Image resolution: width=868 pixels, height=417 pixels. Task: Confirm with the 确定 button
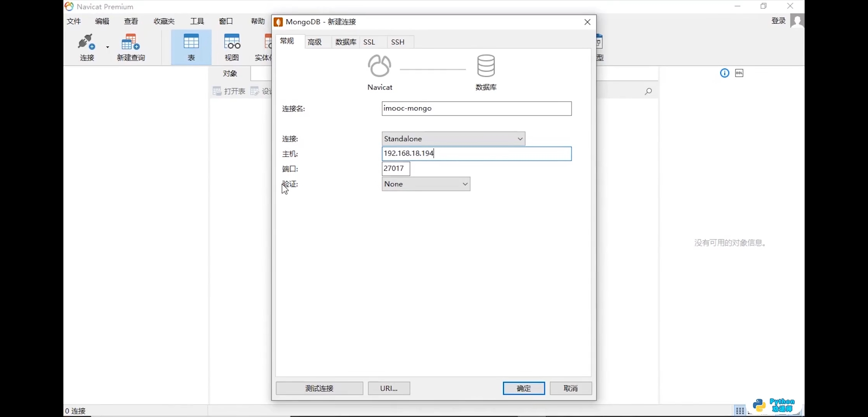pos(524,388)
